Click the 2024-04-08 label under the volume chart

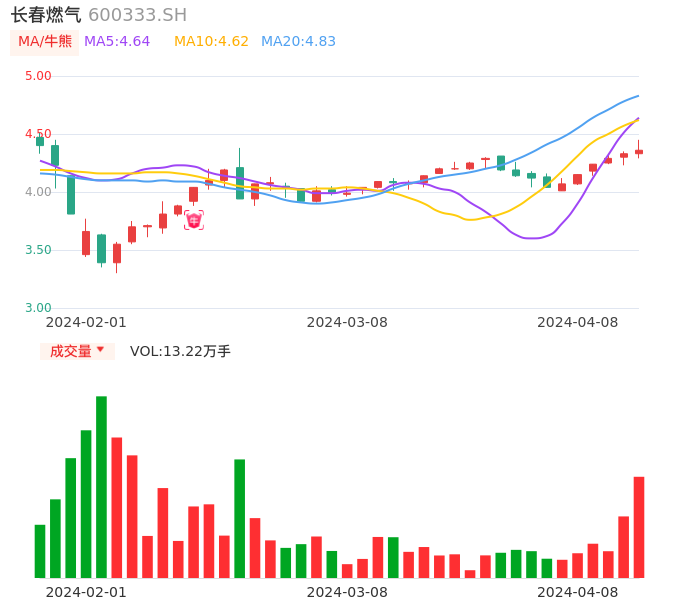point(578,592)
